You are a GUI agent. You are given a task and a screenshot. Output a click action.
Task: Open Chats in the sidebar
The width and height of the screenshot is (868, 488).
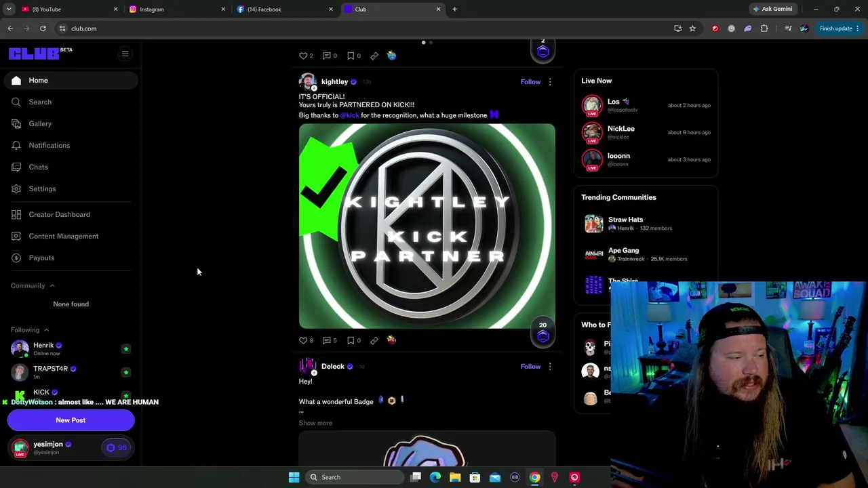coord(71,167)
